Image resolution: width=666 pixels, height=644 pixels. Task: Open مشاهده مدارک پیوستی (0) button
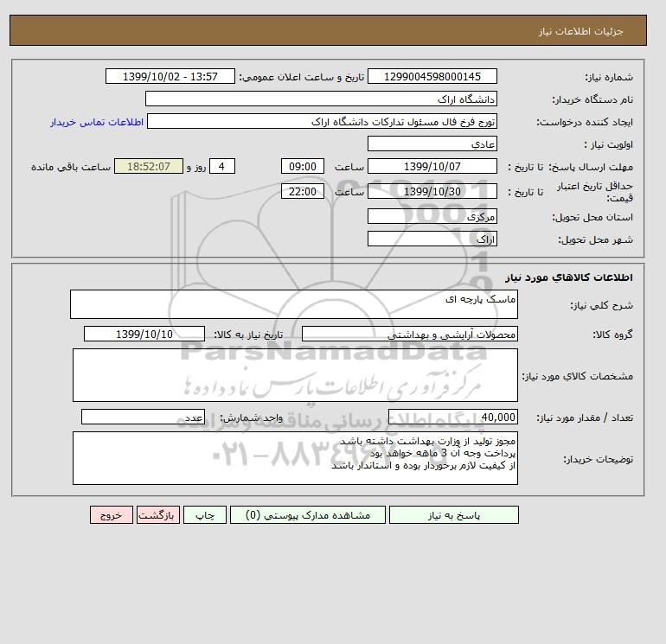coord(308,515)
